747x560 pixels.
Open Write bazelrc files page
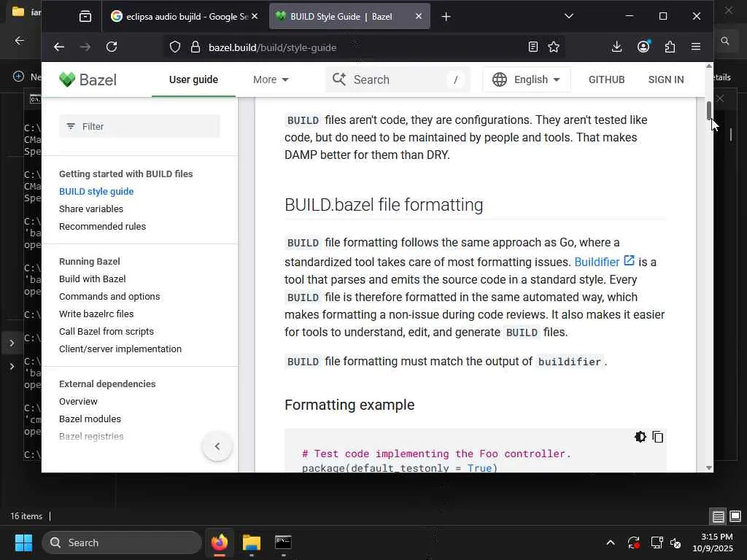coord(96,314)
